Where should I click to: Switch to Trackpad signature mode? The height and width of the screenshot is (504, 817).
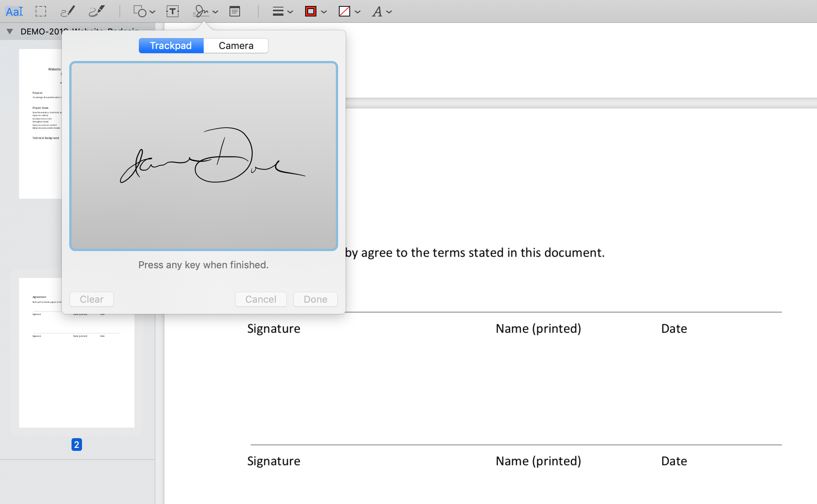click(x=170, y=45)
